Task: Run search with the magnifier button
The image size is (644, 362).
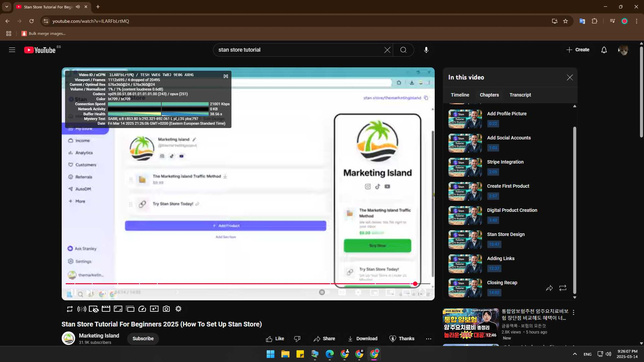Action: coord(404,50)
